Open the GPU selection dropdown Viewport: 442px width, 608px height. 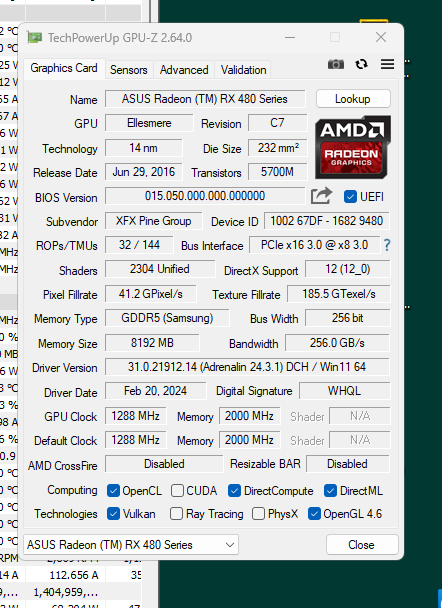pyautogui.click(x=131, y=544)
